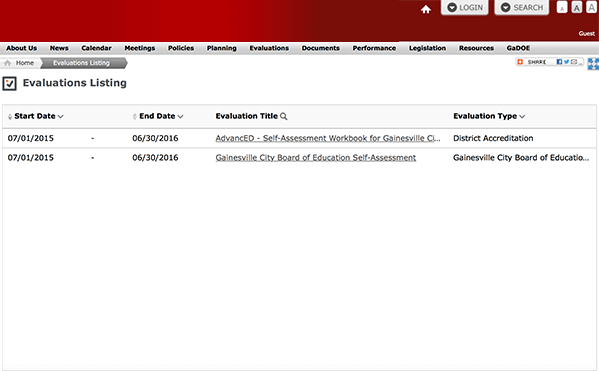Click the Start Date column header
The width and height of the screenshot is (599, 371).
coord(35,116)
